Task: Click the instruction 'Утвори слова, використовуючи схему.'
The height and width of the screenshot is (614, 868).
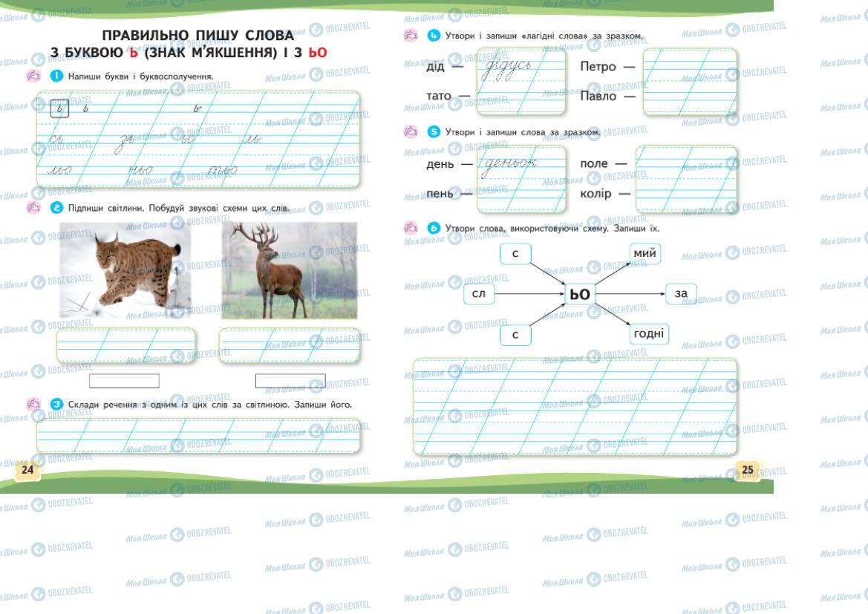Action: pyautogui.click(x=527, y=228)
